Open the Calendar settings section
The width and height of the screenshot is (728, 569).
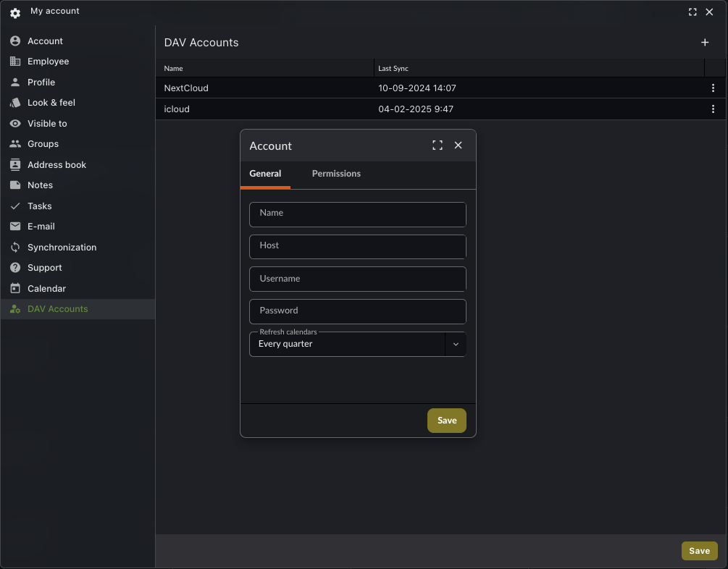pyautogui.click(x=78, y=289)
